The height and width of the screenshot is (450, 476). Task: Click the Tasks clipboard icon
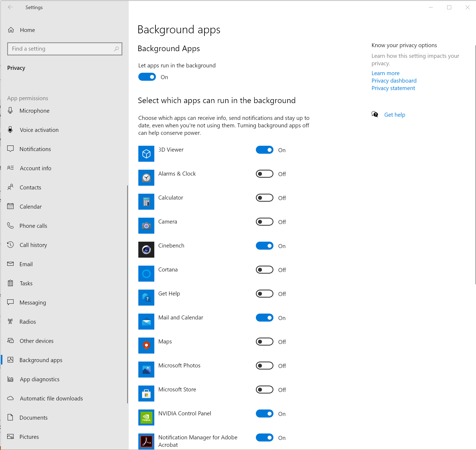10,283
